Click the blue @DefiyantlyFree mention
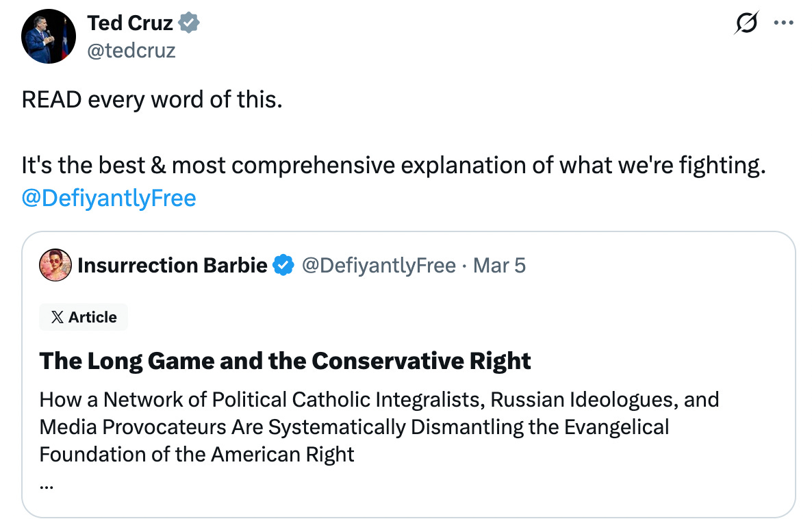Image resolution: width=812 pixels, height=519 pixels. tap(109, 199)
